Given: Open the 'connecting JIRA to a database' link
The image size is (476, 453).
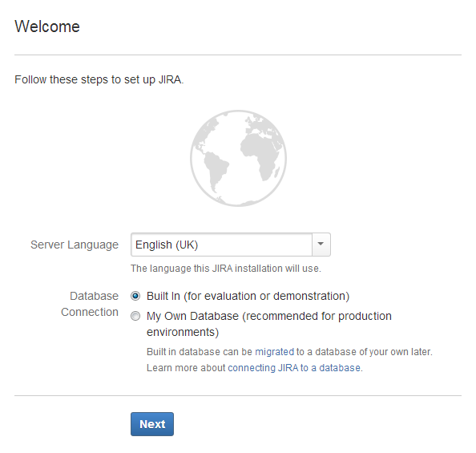Looking at the screenshot, I should (294, 368).
